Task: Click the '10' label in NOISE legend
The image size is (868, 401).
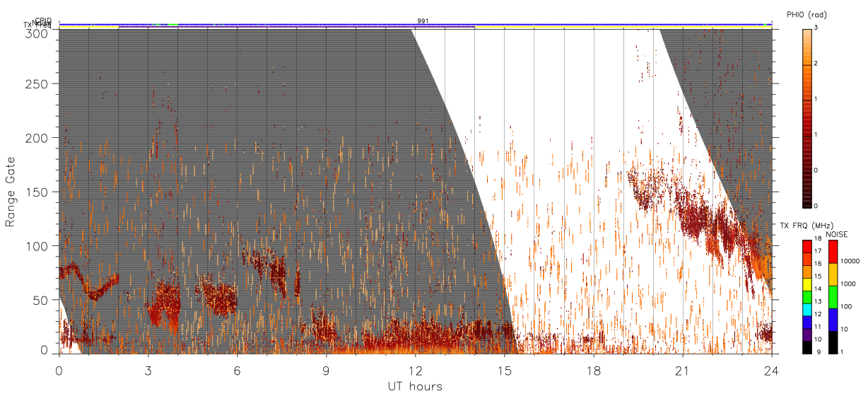Action: pyautogui.click(x=844, y=329)
